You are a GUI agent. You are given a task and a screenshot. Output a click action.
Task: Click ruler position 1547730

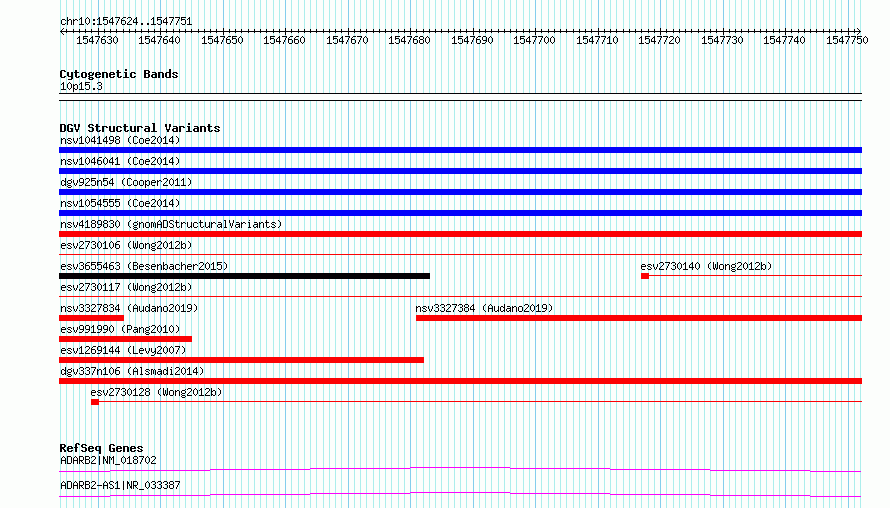point(721,40)
